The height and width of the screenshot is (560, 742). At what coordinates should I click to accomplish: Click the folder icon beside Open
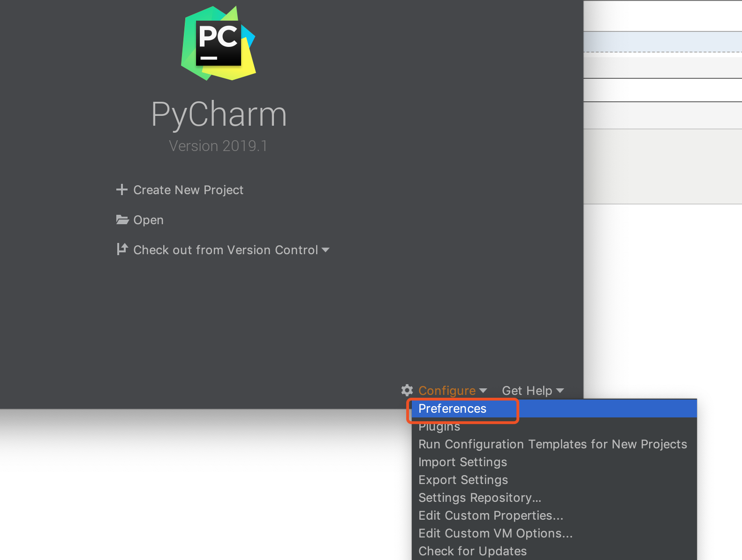[x=122, y=219]
